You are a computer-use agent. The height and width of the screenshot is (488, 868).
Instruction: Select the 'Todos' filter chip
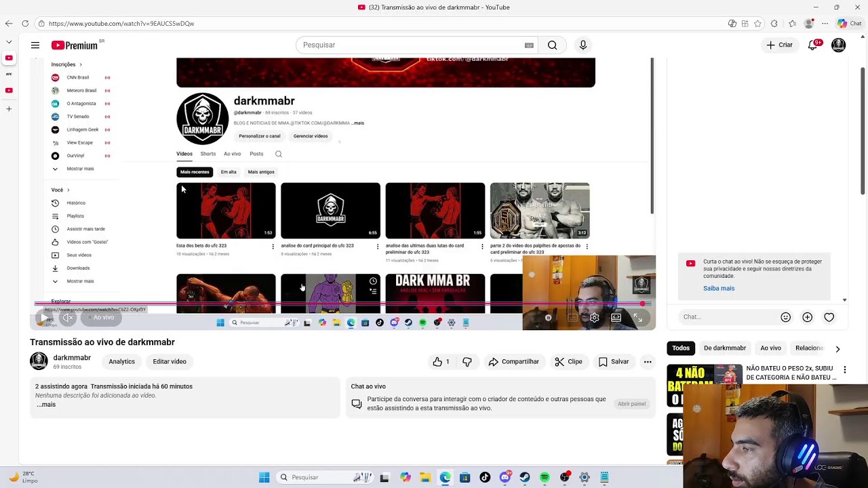[x=681, y=348]
